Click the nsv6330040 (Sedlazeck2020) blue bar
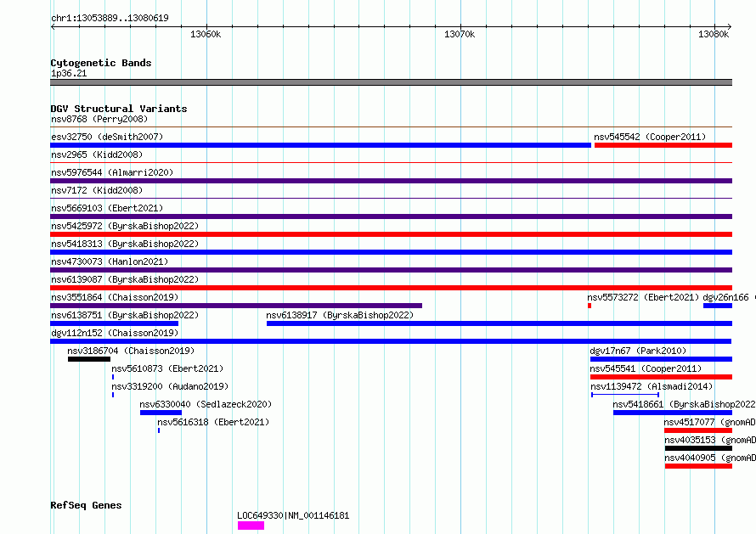 pyautogui.click(x=161, y=413)
